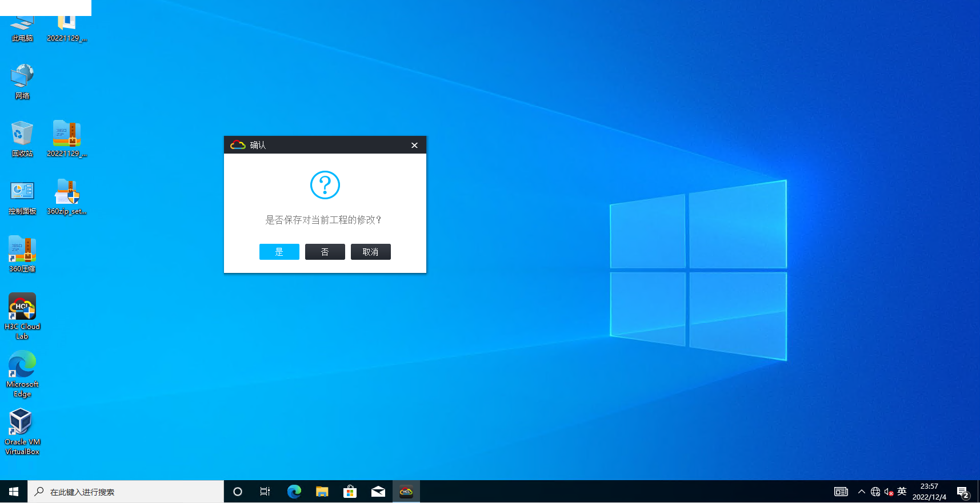Show hidden system tray icons
This screenshot has width=980, height=503.
862,492
